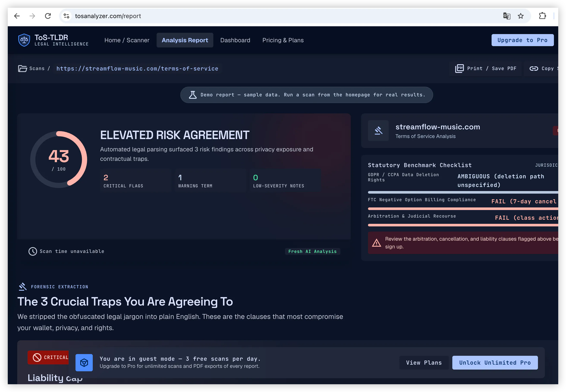Click the 1 Warning Term stat card
This screenshot has width=566, height=392.
(210, 181)
